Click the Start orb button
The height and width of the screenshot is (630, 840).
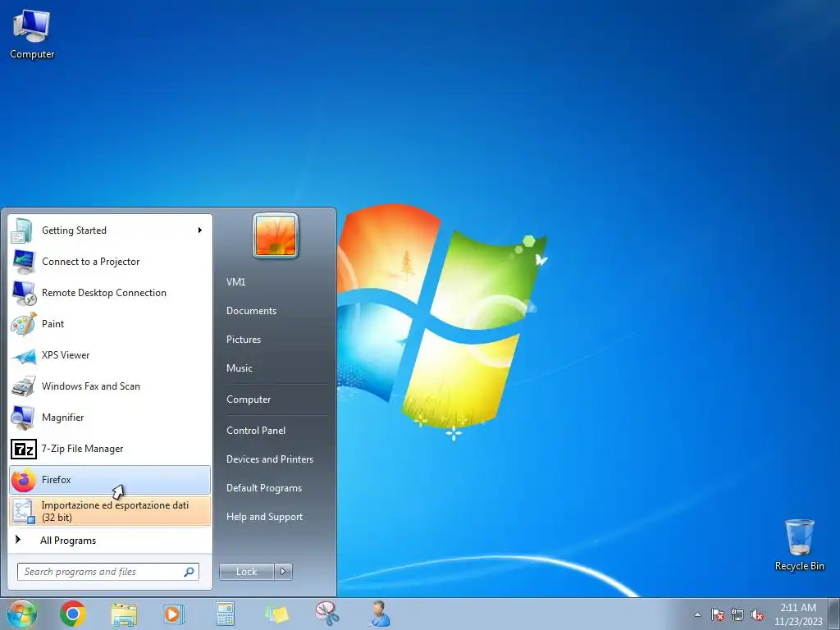coord(22,614)
